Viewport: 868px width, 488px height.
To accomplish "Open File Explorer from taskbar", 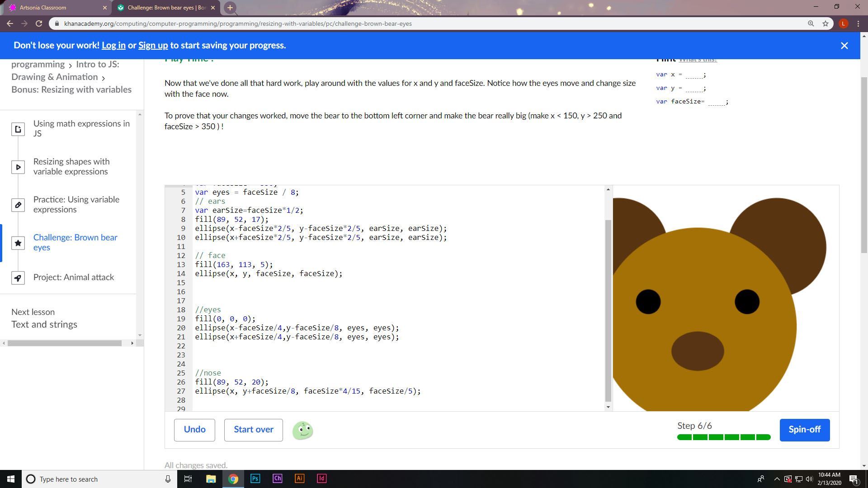I will [x=211, y=479].
